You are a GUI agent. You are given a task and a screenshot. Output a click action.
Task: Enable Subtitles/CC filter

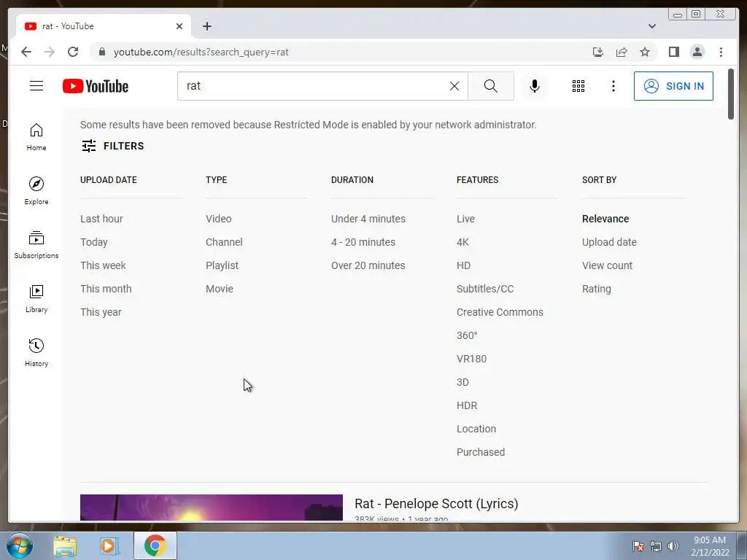485,289
